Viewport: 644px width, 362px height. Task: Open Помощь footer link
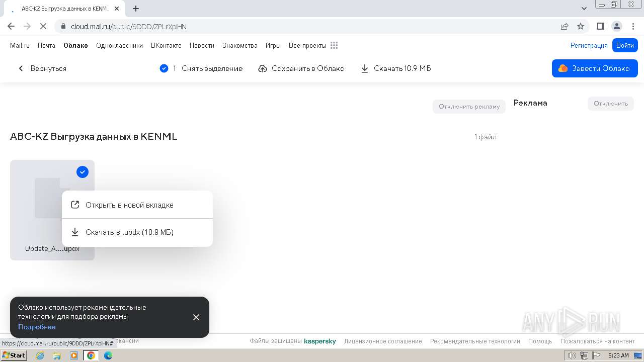540,341
